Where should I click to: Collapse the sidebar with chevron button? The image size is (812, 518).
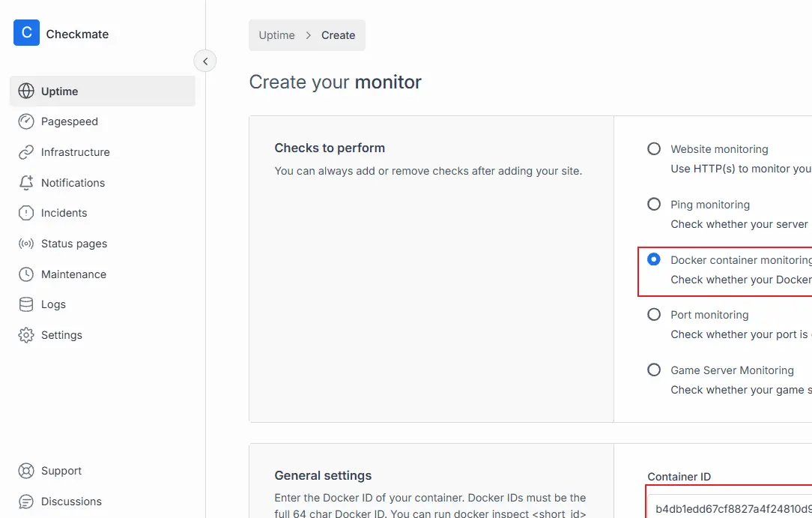pos(205,61)
